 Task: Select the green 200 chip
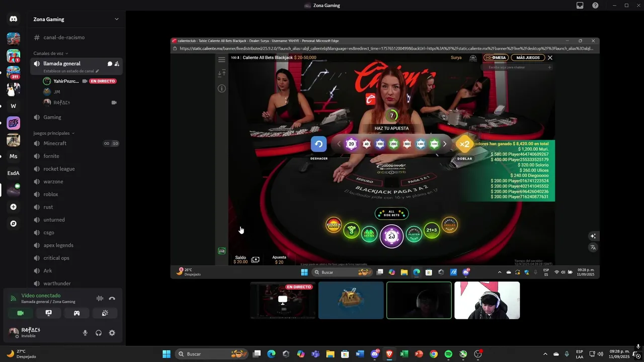point(393,144)
